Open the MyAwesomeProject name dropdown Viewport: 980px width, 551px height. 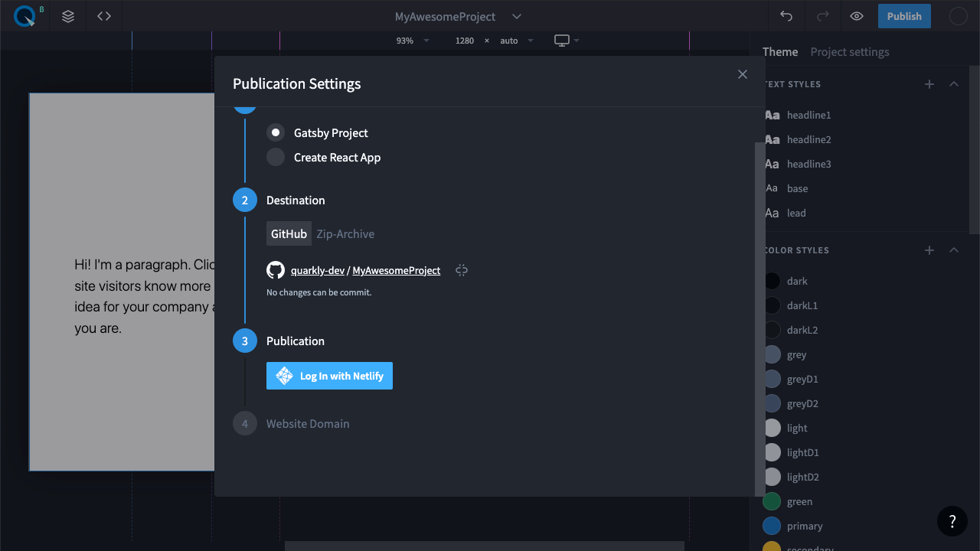[x=517, y=17]
